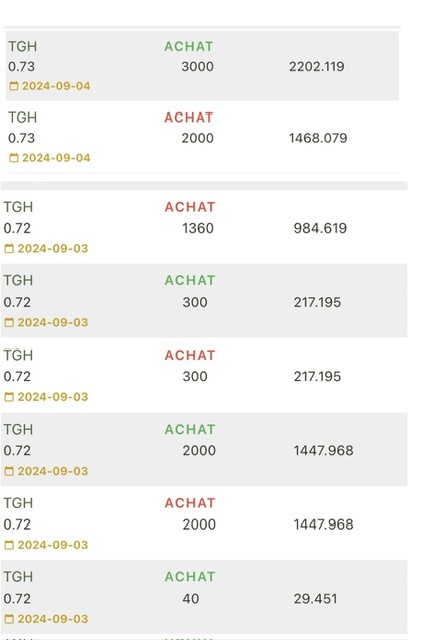
Task: Open the date 2024-09-03 in the 1360 quantity row
Action: coord(53,248)
